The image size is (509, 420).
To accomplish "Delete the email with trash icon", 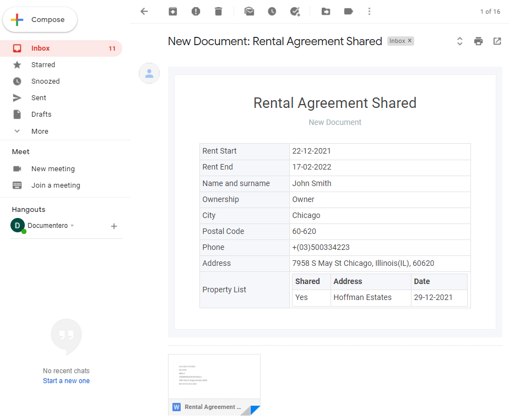I will 219,12.
